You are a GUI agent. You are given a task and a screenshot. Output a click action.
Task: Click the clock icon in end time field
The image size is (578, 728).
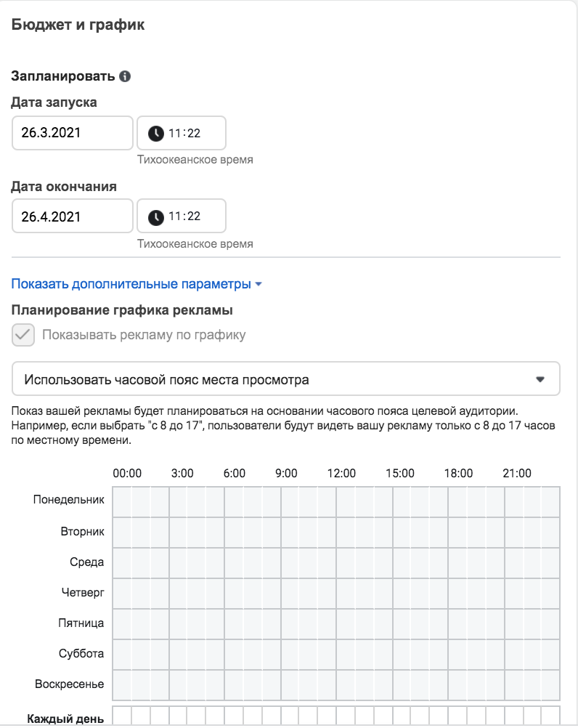[x=156, y=217]
